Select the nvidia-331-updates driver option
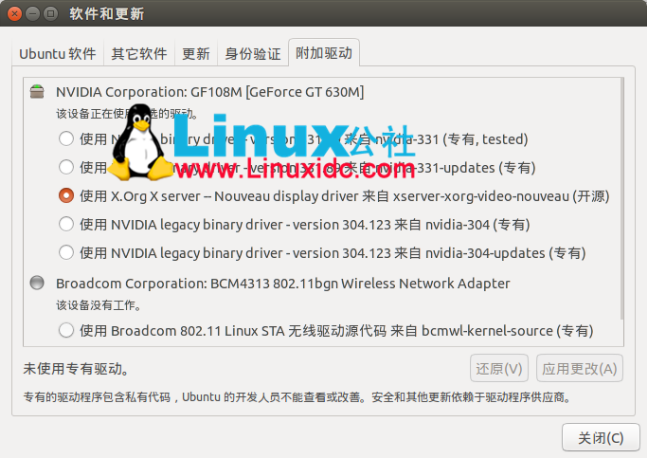 pyautogui.click(x=66, y=167)
